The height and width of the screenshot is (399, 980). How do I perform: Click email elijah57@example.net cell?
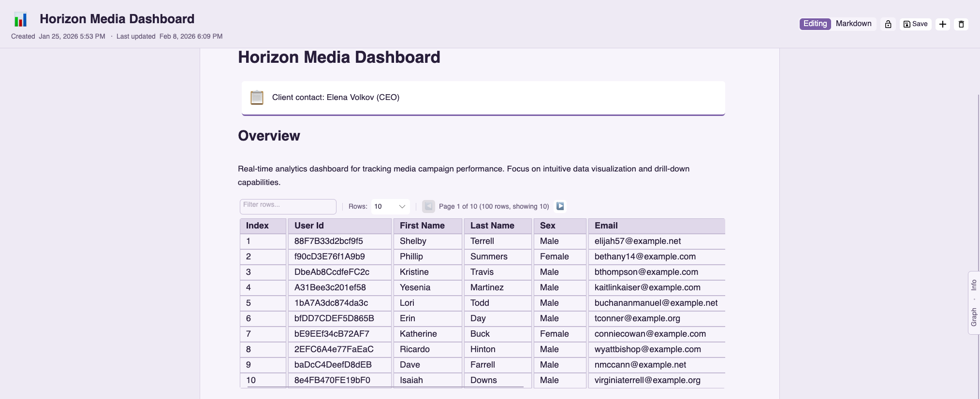tap(657, 241)
